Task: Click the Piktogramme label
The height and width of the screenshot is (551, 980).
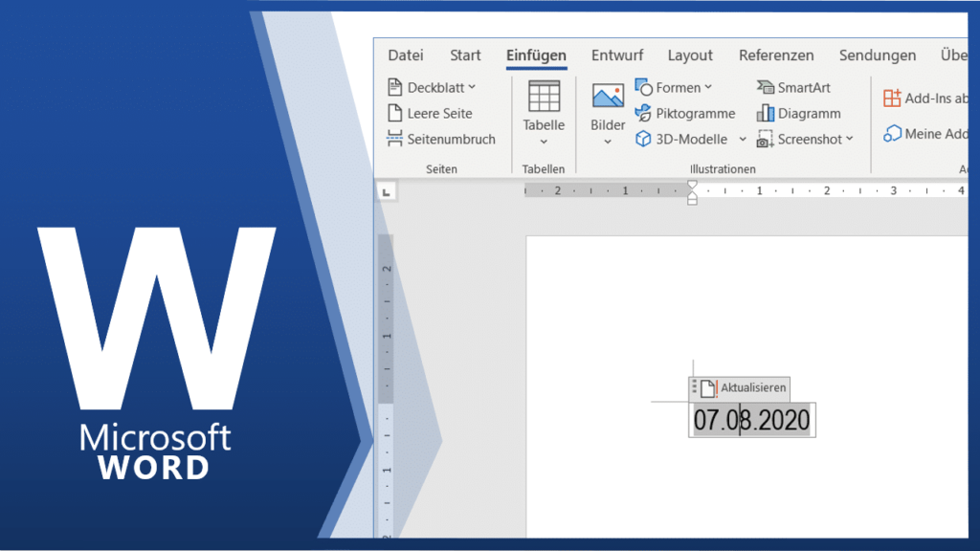Action: pyautogui.click(x=695, y=114)
